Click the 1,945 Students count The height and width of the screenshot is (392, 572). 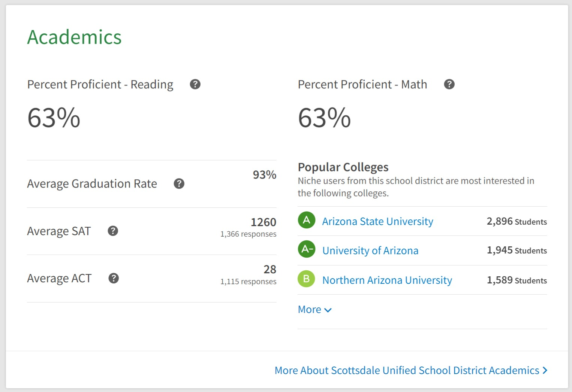coord(516,250)
